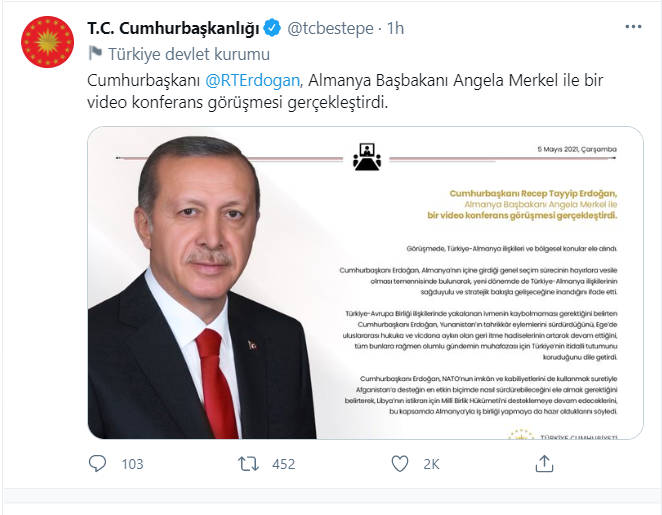Open the T.C. Cumhurbaşkanlığı account name
This screenshot has height=515, width=662.
173,28
